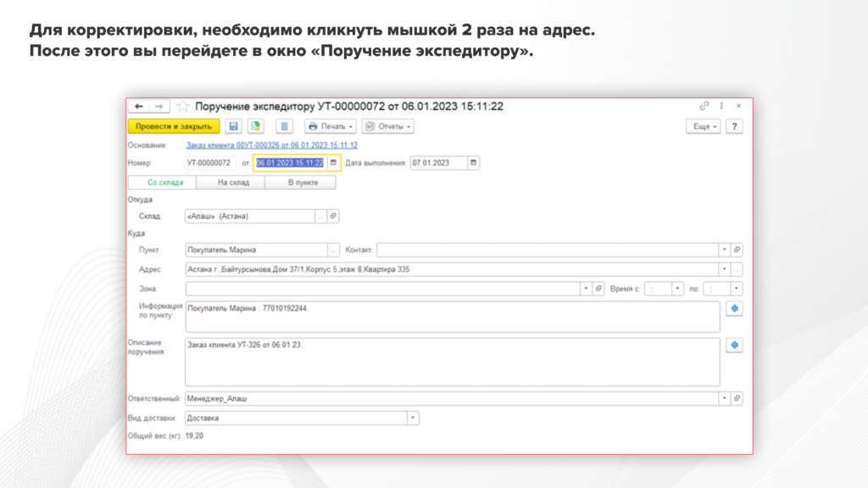Expand the Ответственный dropdown arrow
The image size is (868, 488).
724,398
